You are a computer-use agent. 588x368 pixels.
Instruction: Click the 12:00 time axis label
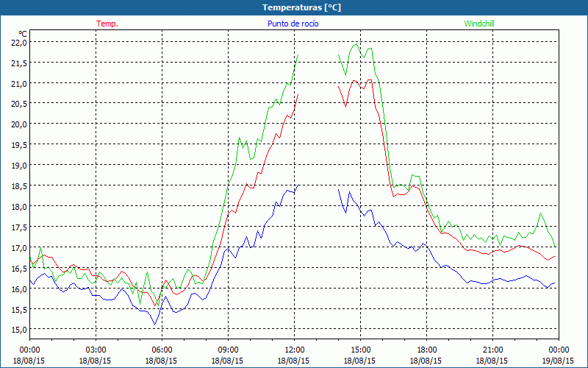294,350
